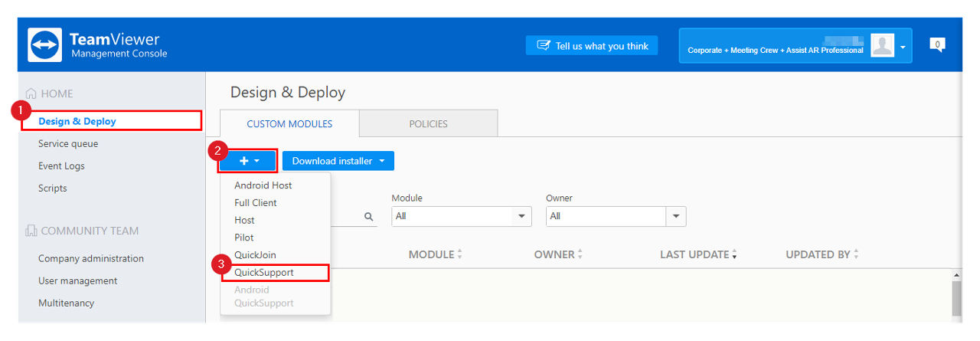Viewport: 980px width, 341px height.
Task: Click Tell us what you think button
Action: 593,46
